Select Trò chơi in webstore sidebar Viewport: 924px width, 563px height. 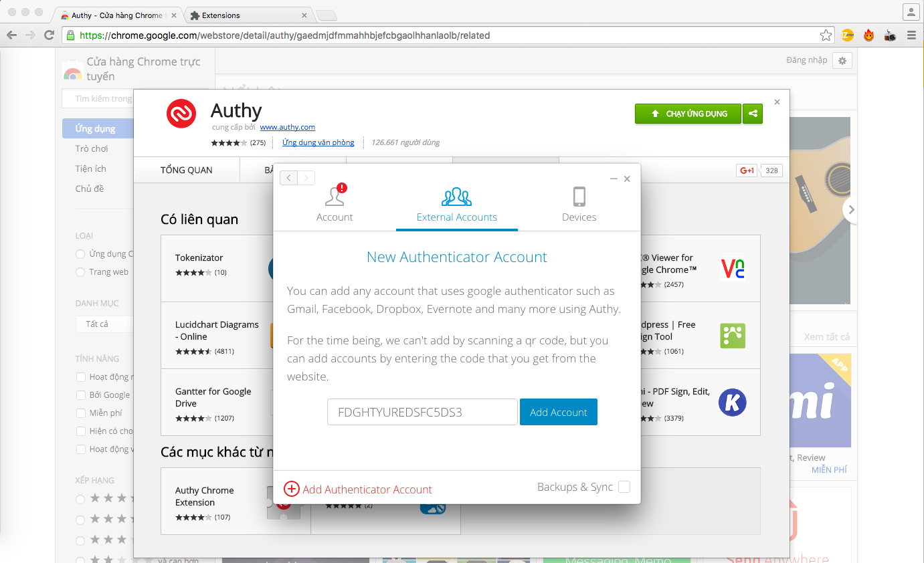click(92, 148)
